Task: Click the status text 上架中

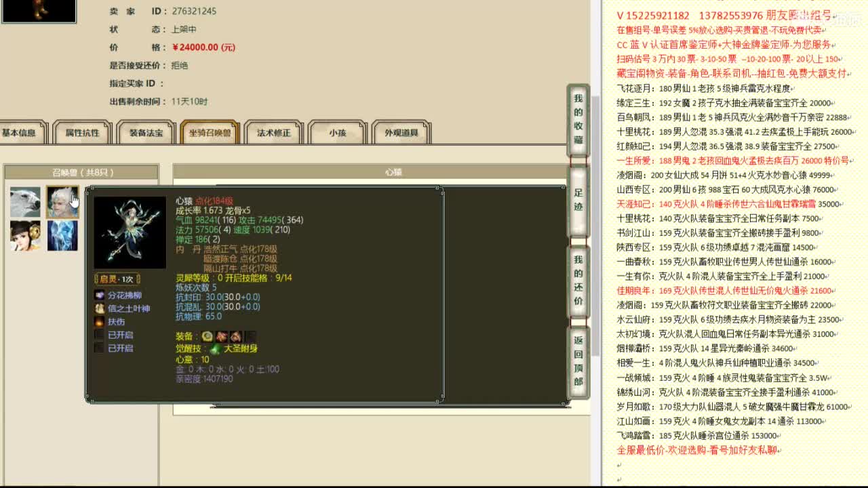Action: click(x=184, y=30)
